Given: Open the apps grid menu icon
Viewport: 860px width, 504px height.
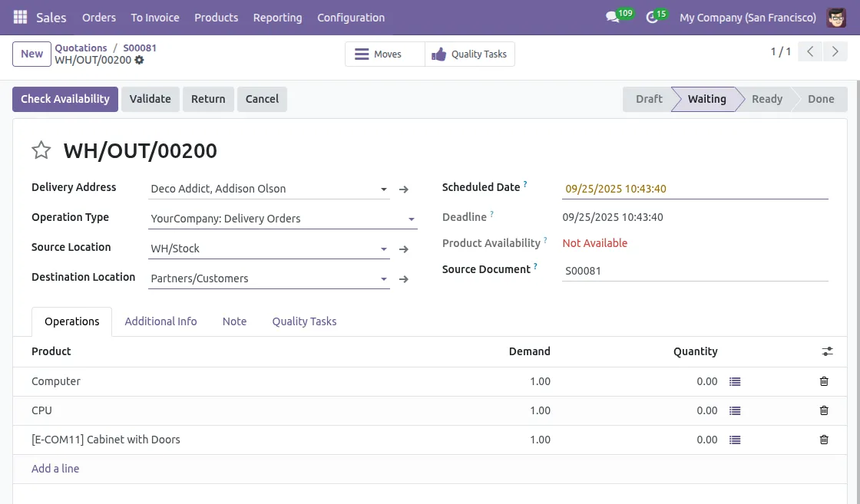Looking at the screenshot, I should pyautogui.click(x=20, y=17).
